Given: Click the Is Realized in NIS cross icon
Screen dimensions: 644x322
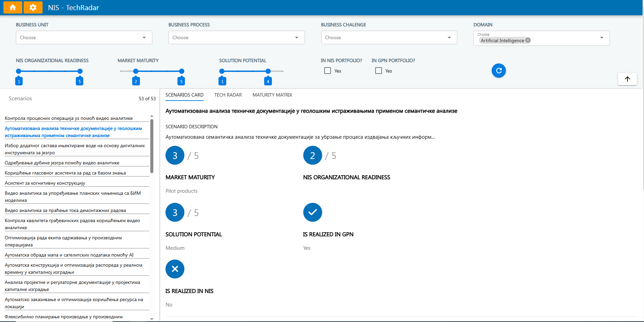Looking at the screenshot, I should [x=175, y=269].
